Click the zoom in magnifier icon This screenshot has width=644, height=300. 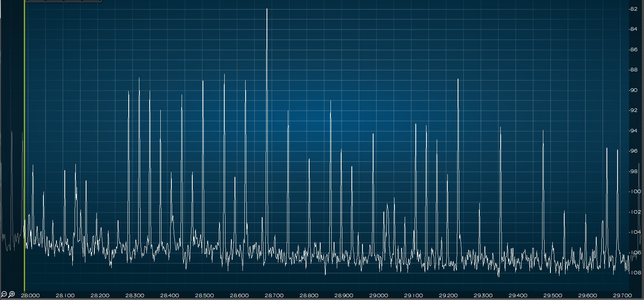pyautogui.click(x=12, y=294)
